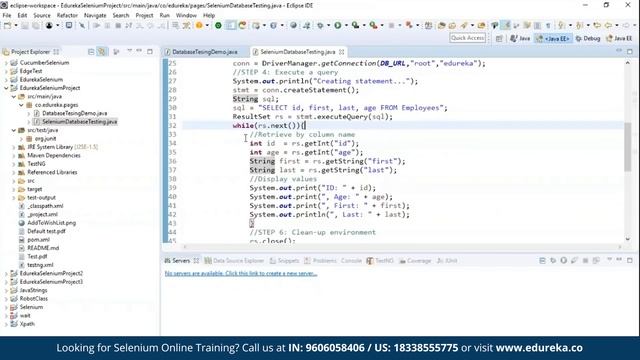Select the rightmost Java EE perspective button
The height and width of the screenshot is (360, 640).
tap(619, 38)
